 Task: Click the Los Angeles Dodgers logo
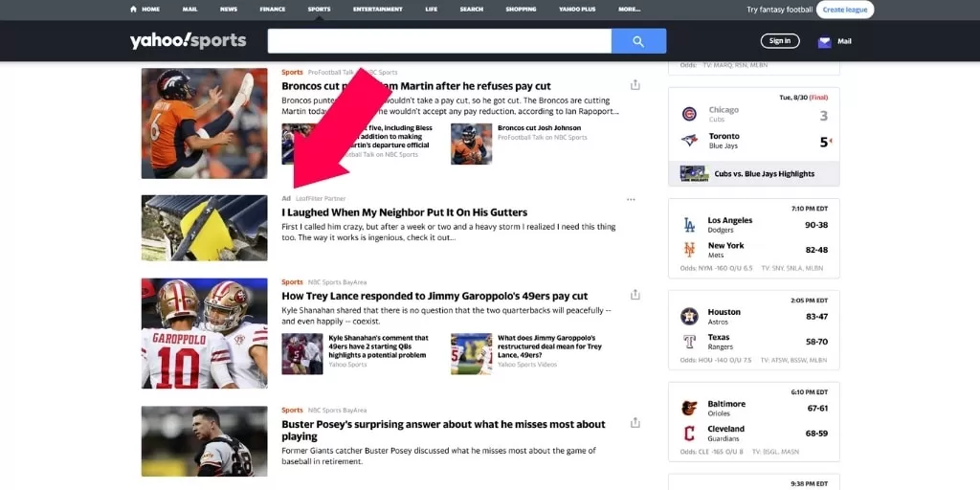click(x=689, y=225)
